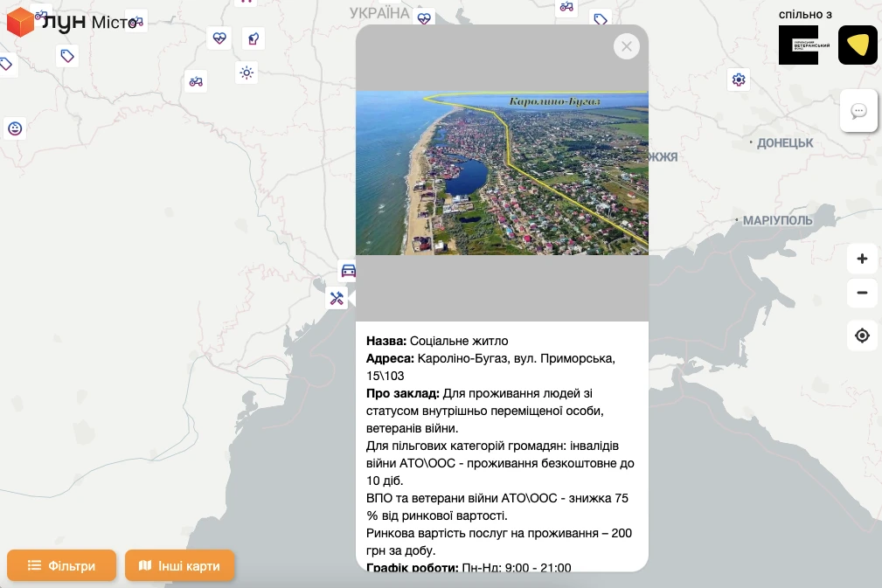Viewport: 882px width, 588px height.
Task: Open the Ukrainian Veterans Fund logo
Action: pos(798,45)
